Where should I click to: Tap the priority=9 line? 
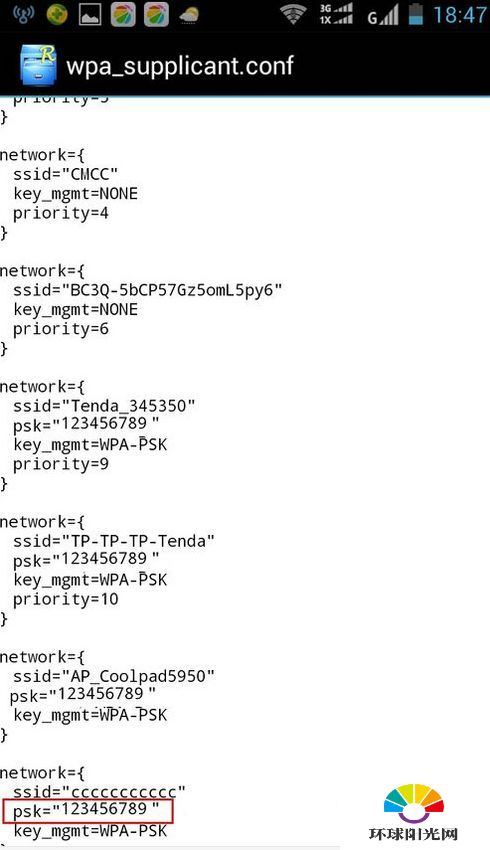pos(61,465)
